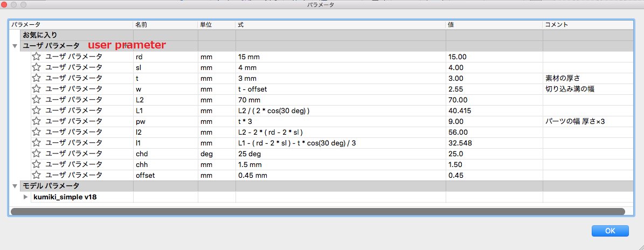The width and height of the screenshot is (644, 250).
Task: Confirm with the OK button
Action: point(610,231)
